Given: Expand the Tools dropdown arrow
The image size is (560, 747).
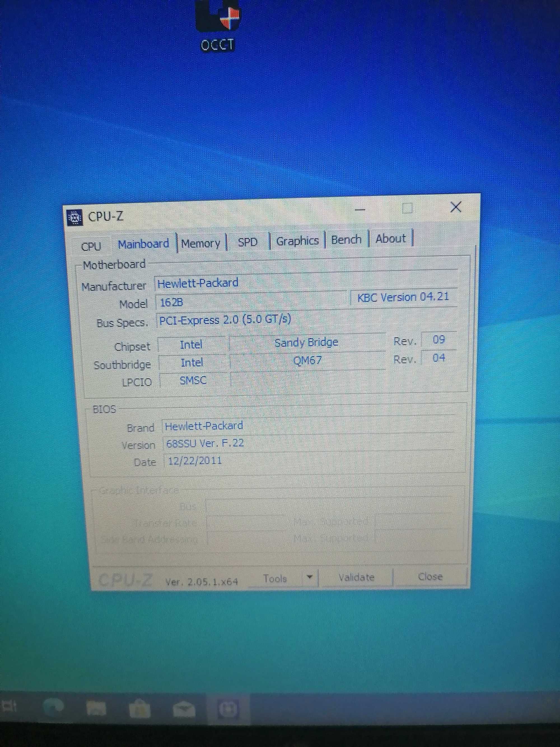Looking at the screenshot, I should 310,578.
